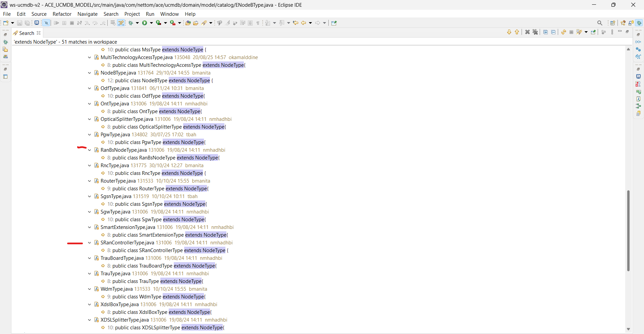Open the Refactor menu
This screenshot has width=644, height=334.
click(62, 14)
